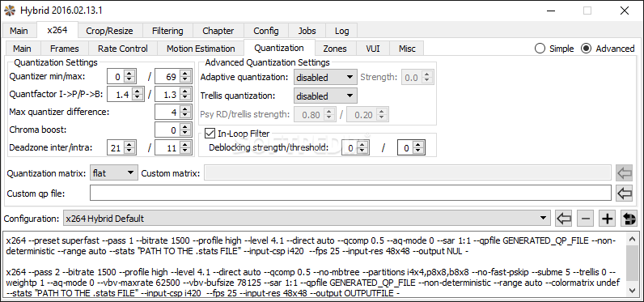Click the reset defaults icon beside plus

coord(629,219)
